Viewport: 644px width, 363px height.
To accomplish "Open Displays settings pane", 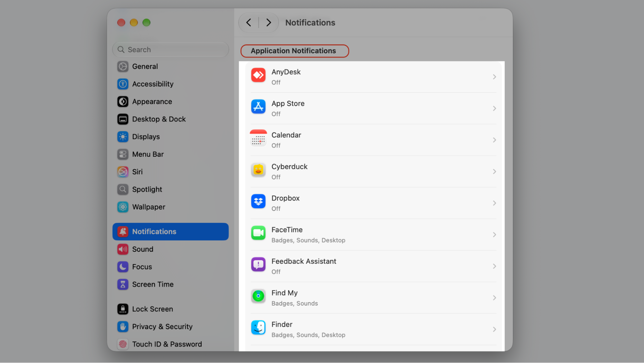I will pos(170,137).
